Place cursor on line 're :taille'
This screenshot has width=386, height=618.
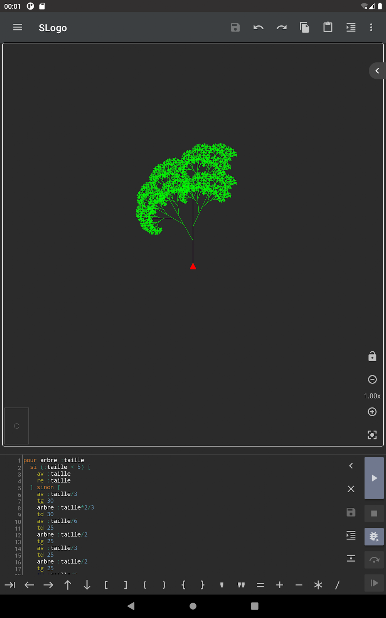pyautogui.click(x=54, y=480)
